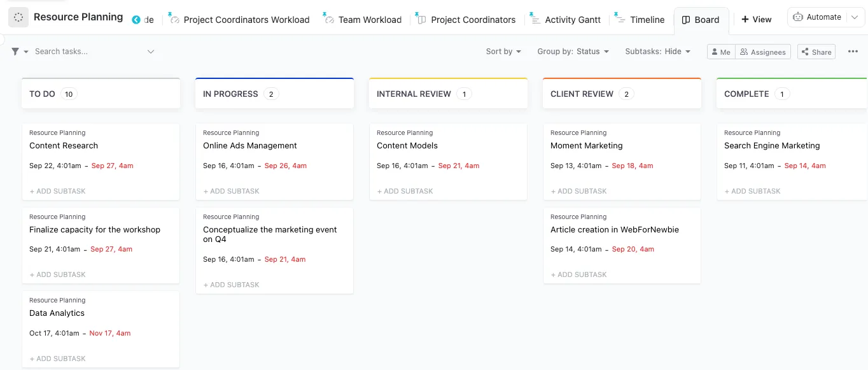The width and height of the screenshot is (868, 370).
Task: Expand the search options chevron
Action: point(151,52)
